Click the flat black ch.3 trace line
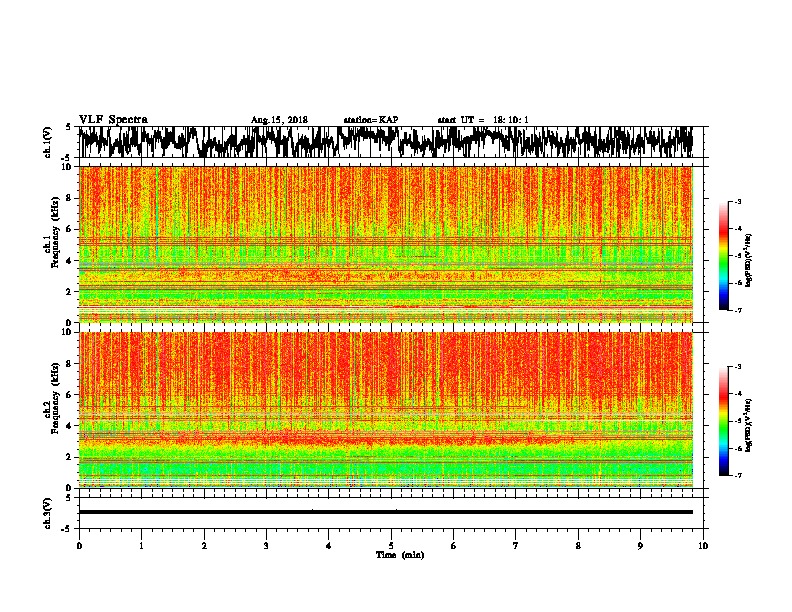 [x=385, y=512]
